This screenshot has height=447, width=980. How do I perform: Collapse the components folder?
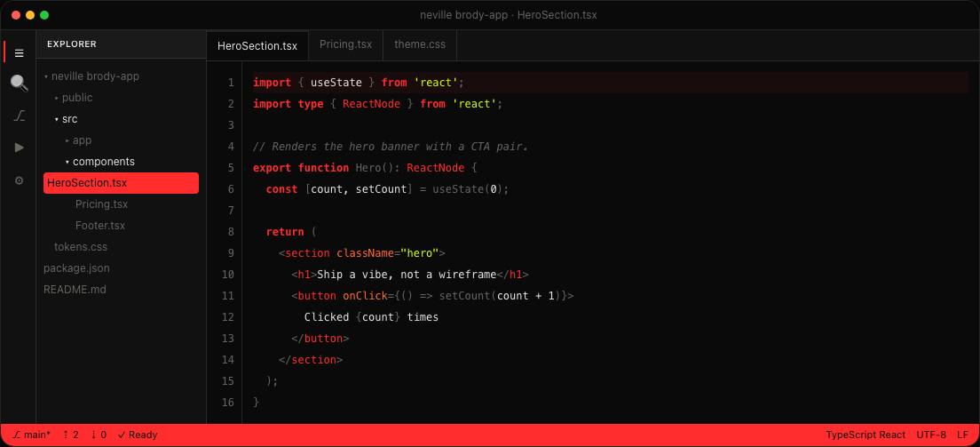[x=100, y=162]
